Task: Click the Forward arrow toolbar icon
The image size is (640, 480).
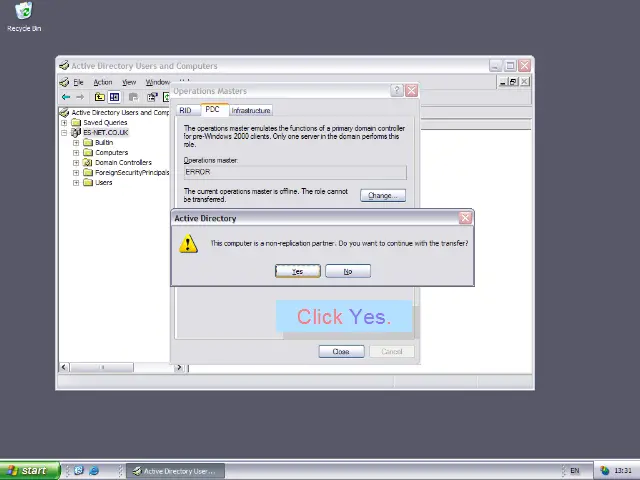Action: tap(80, 97)
